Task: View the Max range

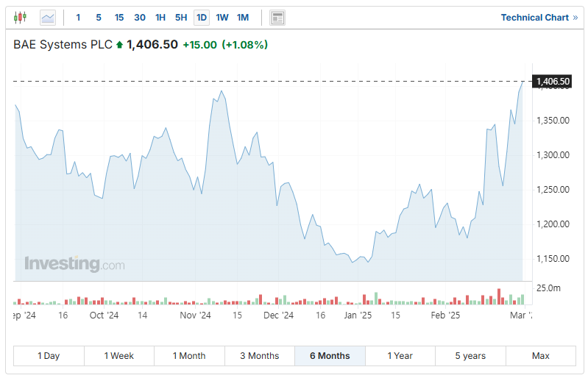Action: tap(541, 356)
